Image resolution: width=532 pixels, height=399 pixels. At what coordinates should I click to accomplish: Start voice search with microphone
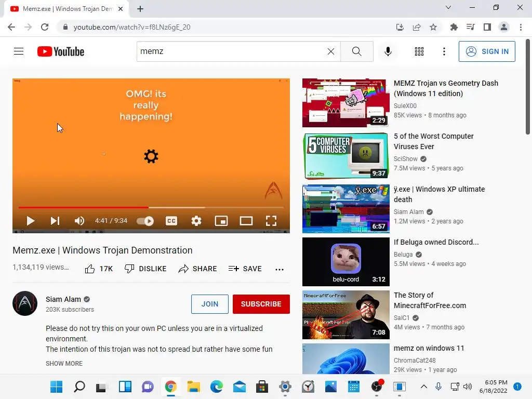[388, 51]
